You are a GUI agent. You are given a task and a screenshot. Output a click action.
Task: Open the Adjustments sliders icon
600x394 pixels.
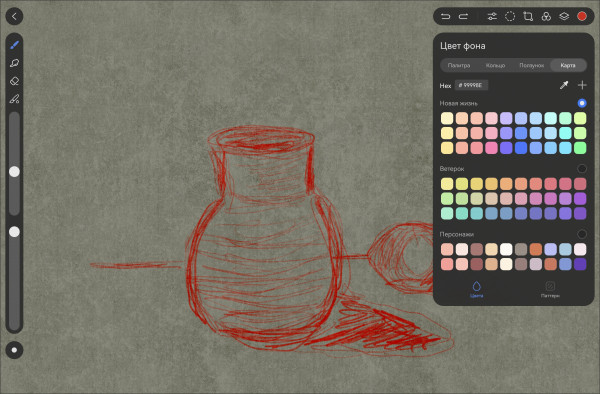tap(492, 16)
